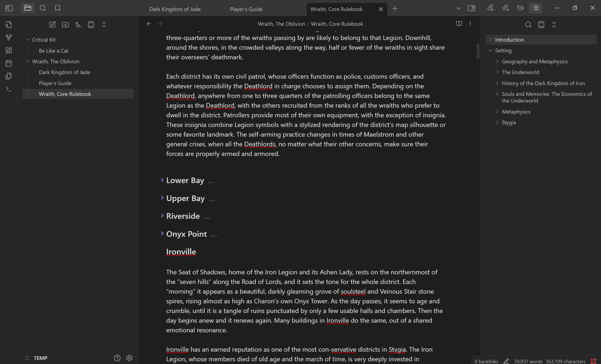Open the help icon
The width and height of the screenshot is (601, 364).
(117, 358)
